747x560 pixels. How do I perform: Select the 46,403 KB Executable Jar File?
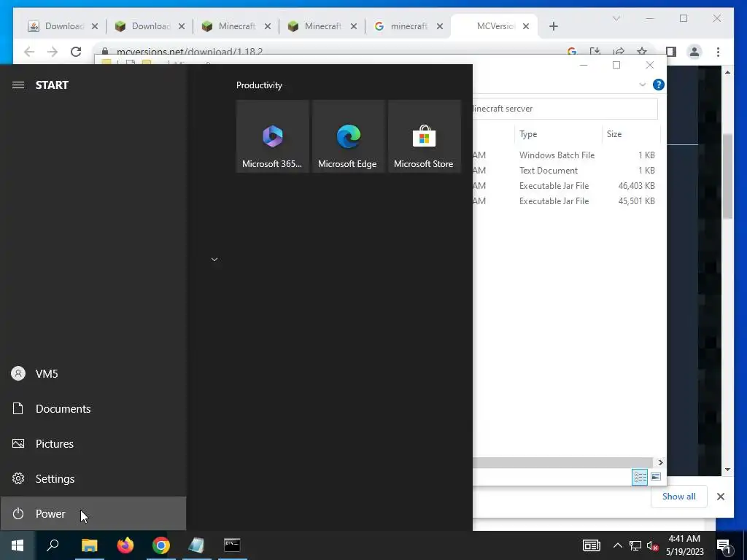567,186
